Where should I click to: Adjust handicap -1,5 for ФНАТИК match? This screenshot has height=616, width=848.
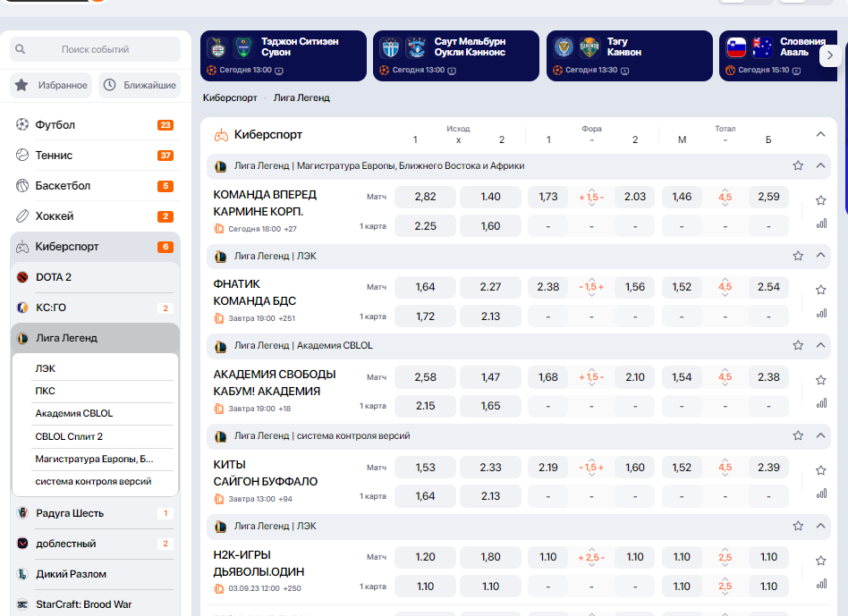click(x=591, y=287)
